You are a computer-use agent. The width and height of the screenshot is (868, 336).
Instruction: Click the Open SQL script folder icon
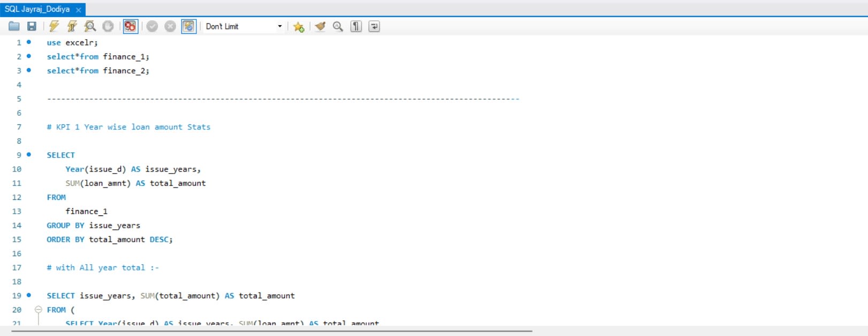[x=14, y=26]
